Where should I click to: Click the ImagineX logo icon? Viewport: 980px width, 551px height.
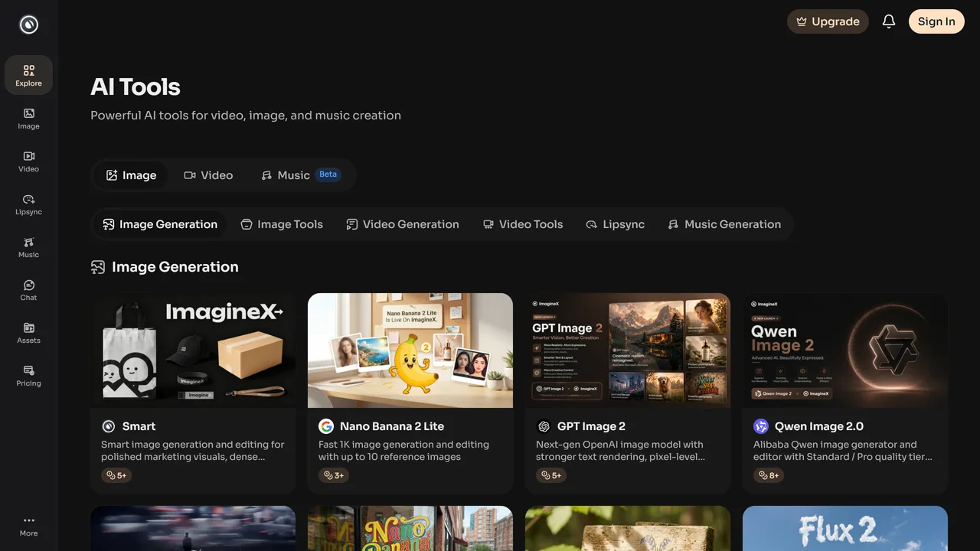click(28, 24)
